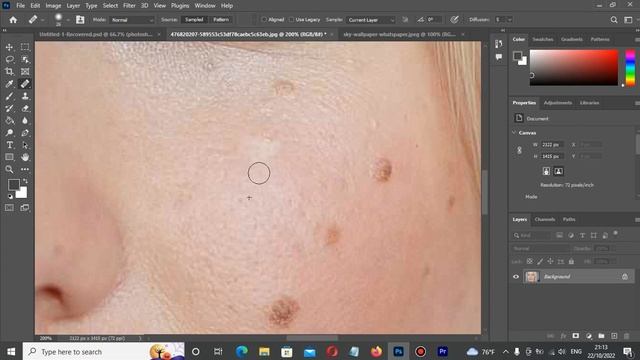Select the Healing Brush tool in toolbox
Screen dimensions: 640x360
coord(25,84)
